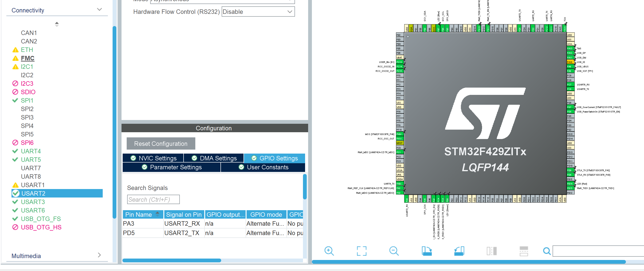
Task: Select the USB_OTG_FS peripheral
Action: click(x=41, y=219)
